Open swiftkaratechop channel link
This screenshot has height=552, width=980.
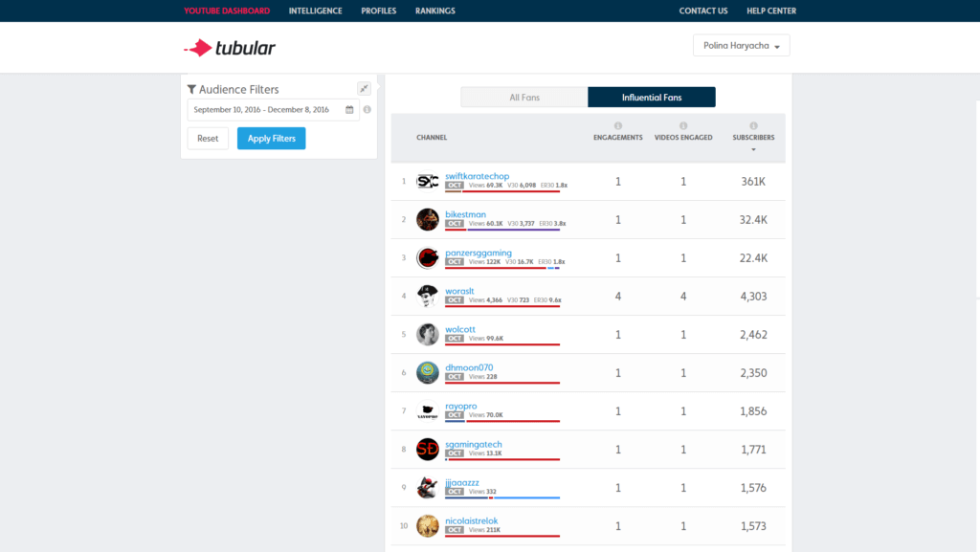477,176
